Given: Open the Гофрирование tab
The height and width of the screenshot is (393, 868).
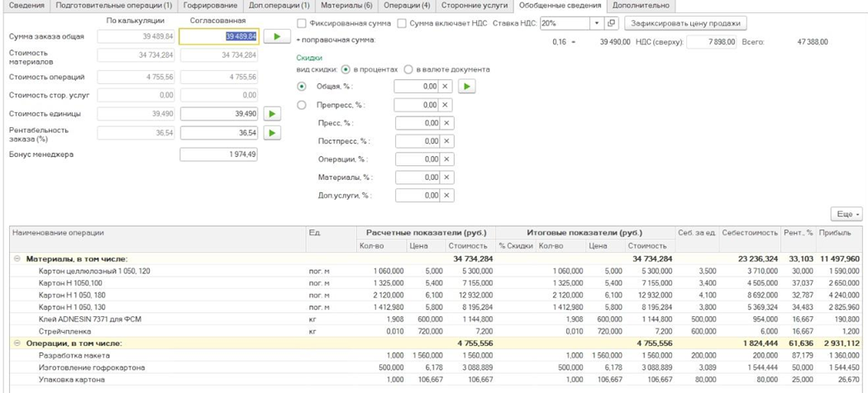Looking at the screenshot, I should (x=209, y=6).
